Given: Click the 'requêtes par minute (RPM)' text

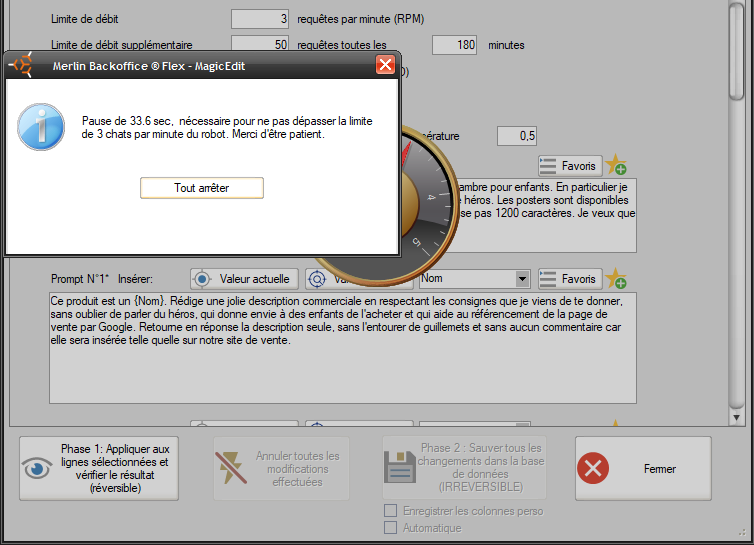Looking at the screenshot, I should [361, 19].
